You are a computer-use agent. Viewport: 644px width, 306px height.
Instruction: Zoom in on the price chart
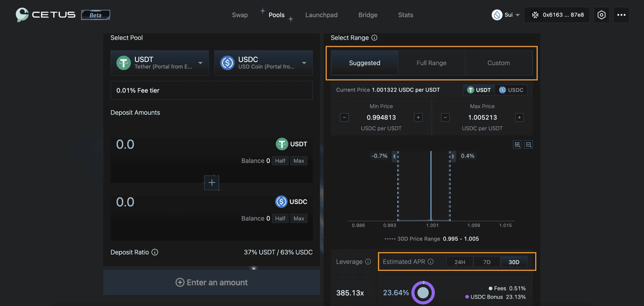coord(517,145)
